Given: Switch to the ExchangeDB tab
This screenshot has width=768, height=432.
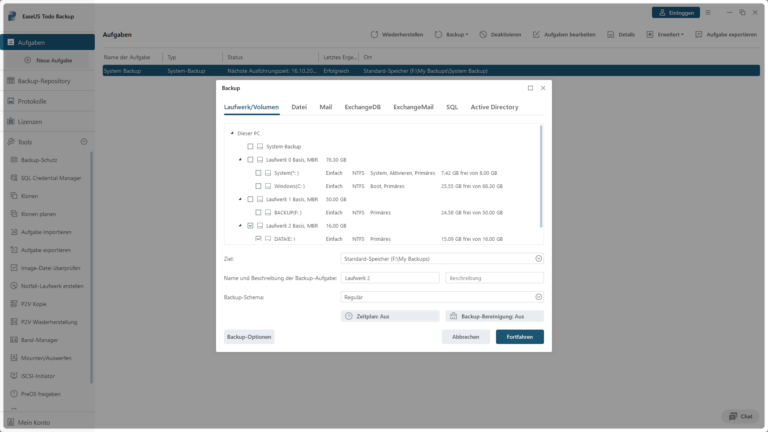Looking at the screenshot, I should pos(362,107).
